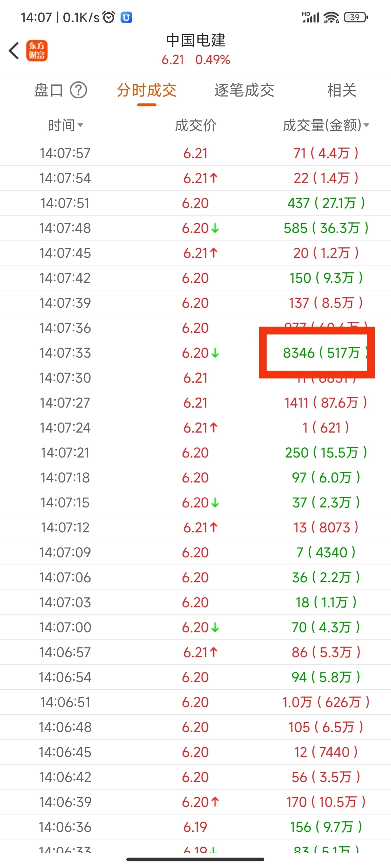Tap volume 1 ( 621 )
Screen dimensions: 391x868
click(x=326, y=428)
